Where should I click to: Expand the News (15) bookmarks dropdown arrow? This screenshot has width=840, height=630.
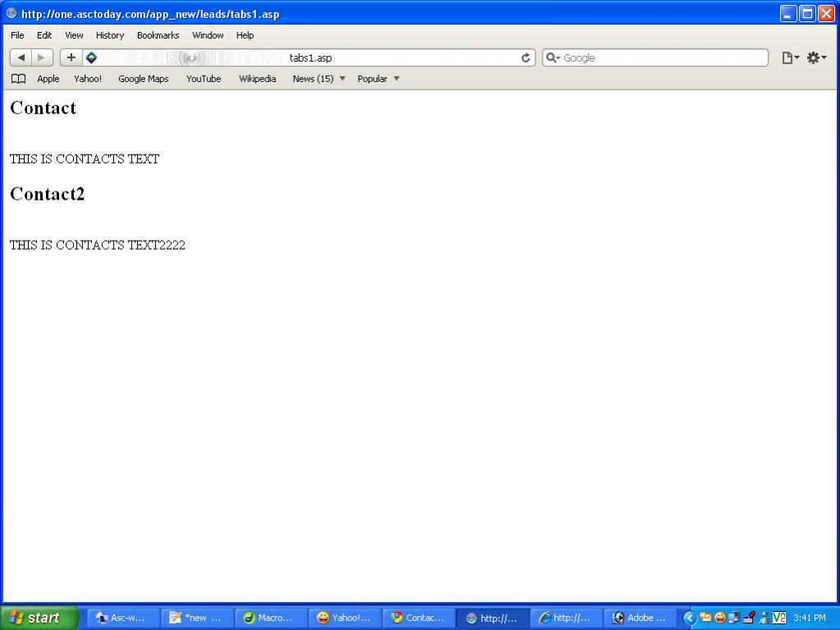tap(342, 79)
